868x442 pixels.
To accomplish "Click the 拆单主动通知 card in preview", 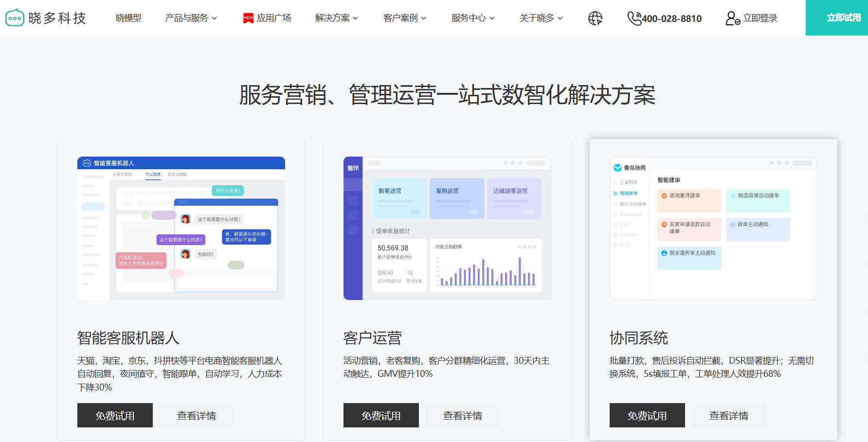I will pyautogui.click(x=758, y=230).
